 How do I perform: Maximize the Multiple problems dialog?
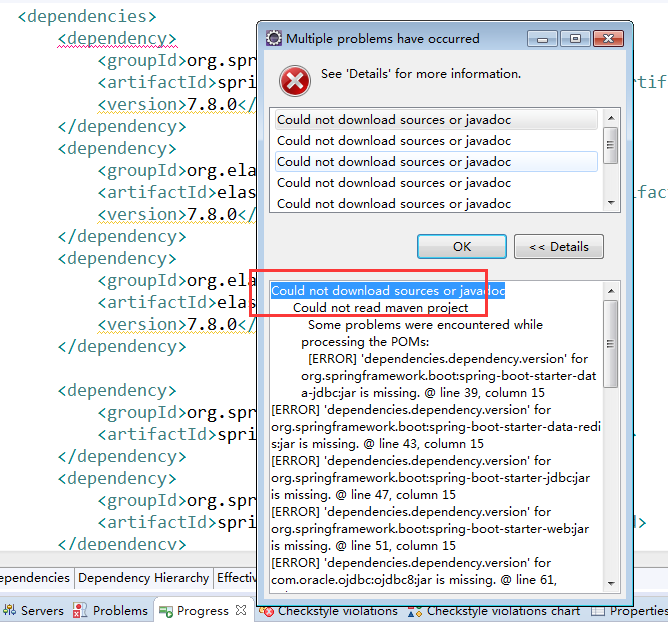click(575, 39)
